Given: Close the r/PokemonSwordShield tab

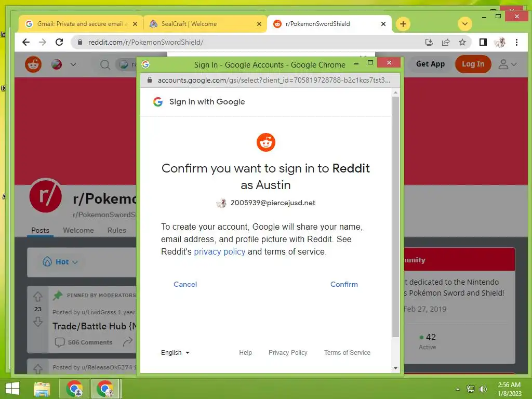Looking at the screenshot, I should [383, 24].
